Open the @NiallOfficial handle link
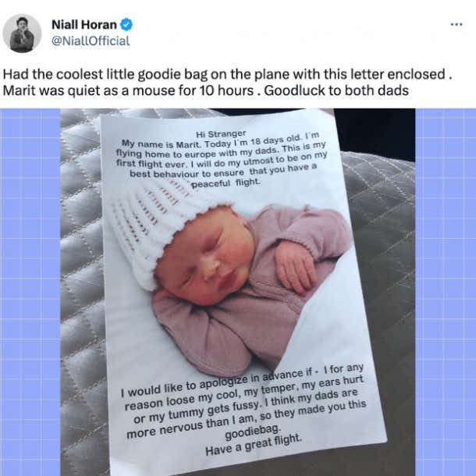 [91, 41]
